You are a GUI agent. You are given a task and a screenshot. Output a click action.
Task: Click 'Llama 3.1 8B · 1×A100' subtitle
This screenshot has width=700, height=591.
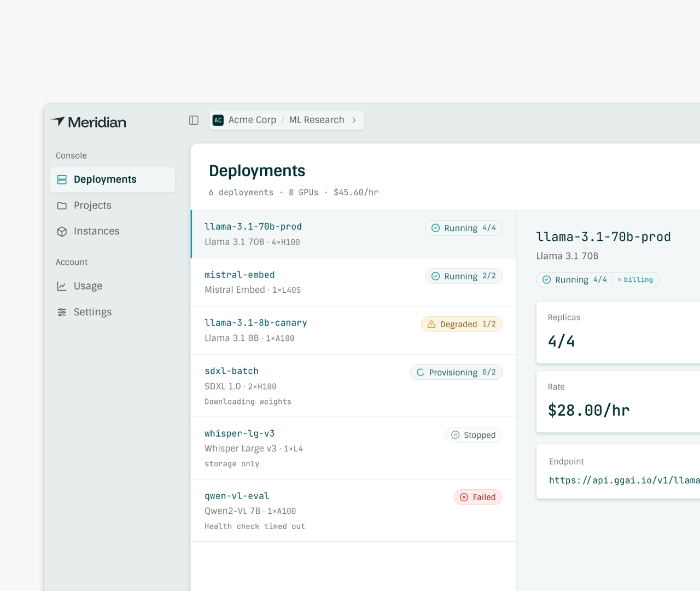(249, 338)
